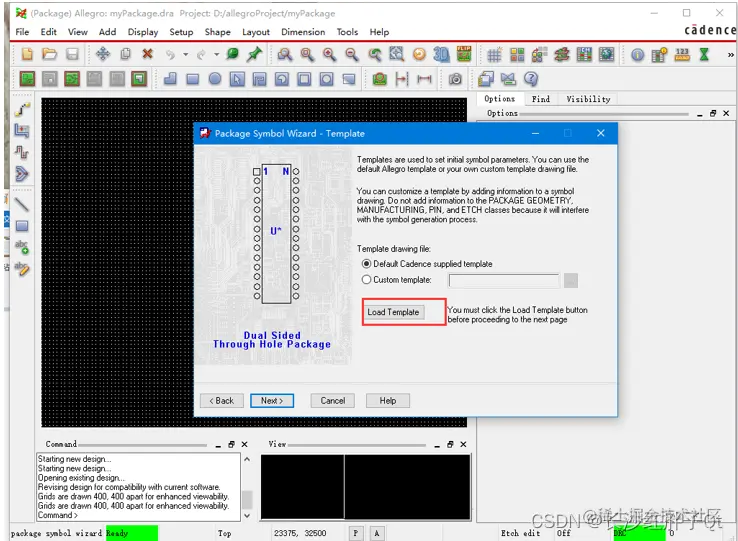Click the Save disk icon
Screen dimensions: 738x541
(72, 55)
